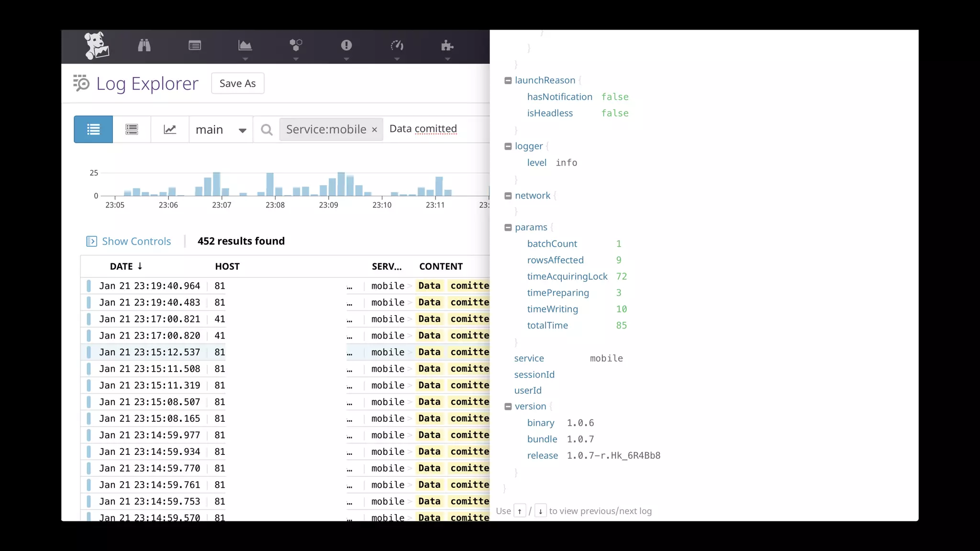This screenshot has height=551, width=980.
Task: Remove the Service:mobile filter tag
Action: click(375, 130)
